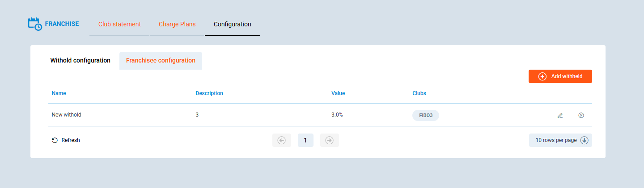Click the Value column header
644x188 pixels.
[338, 93]
